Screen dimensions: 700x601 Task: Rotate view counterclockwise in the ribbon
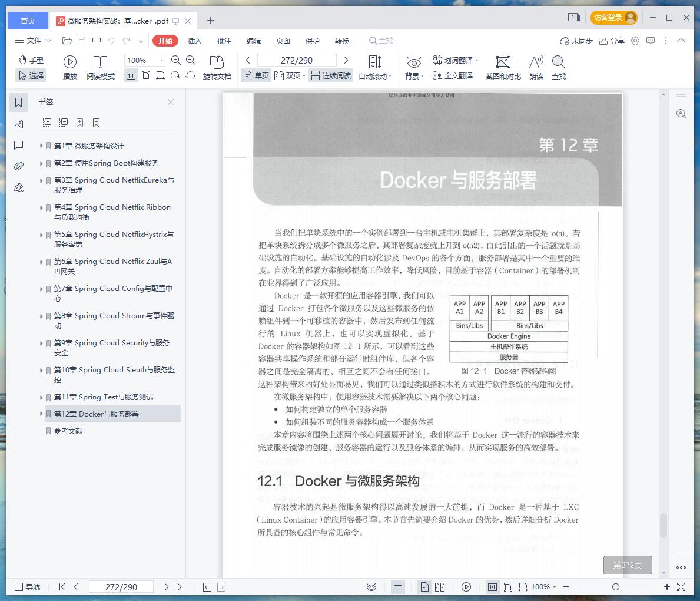pyautogui.click(x=190, y=75)
